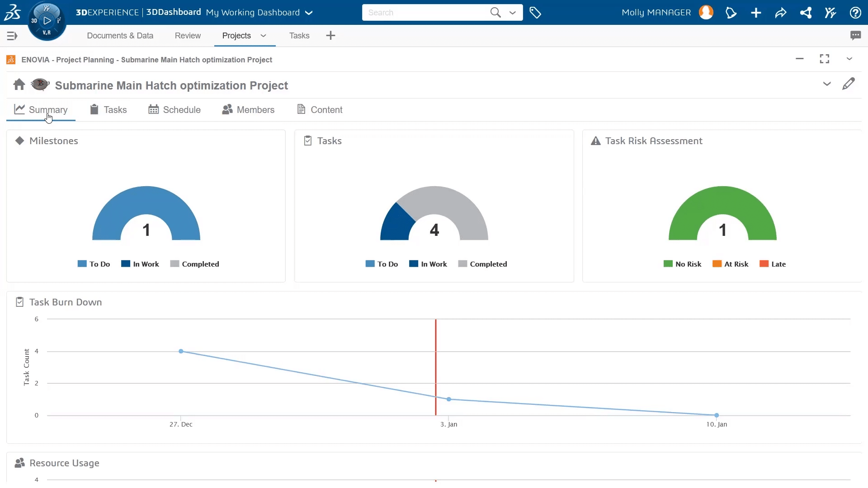Open the widget options chevron menu
The image size is (868, 488).
point(849,59)
